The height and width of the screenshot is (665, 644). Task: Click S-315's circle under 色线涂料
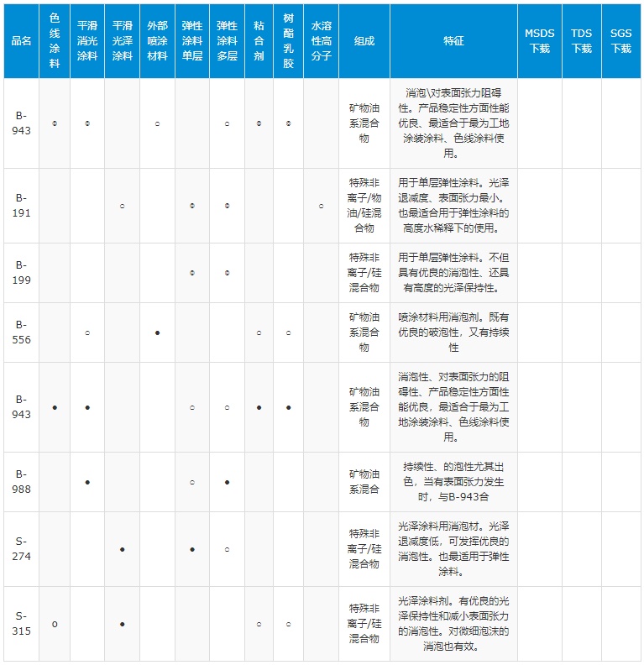coord(55,624)
